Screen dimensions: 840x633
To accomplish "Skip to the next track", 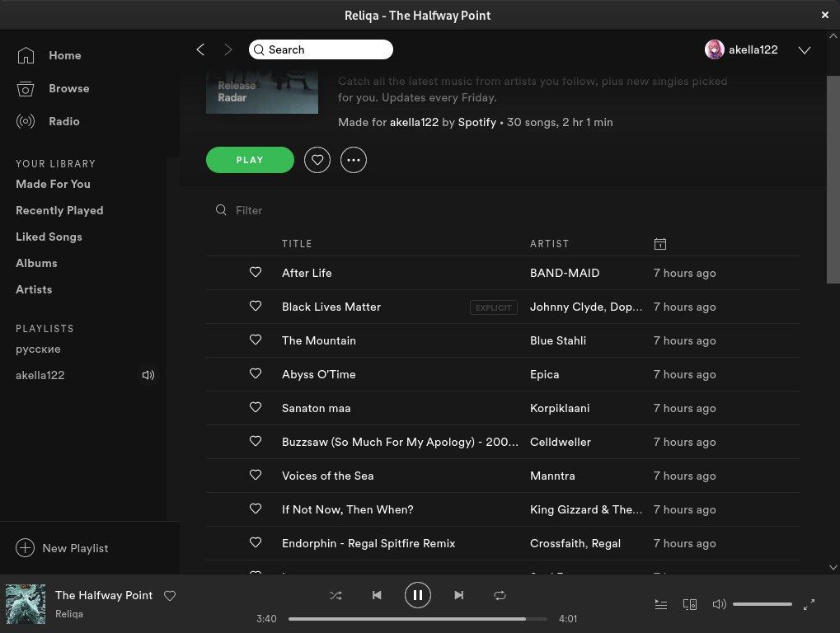I will pos(458,596).
